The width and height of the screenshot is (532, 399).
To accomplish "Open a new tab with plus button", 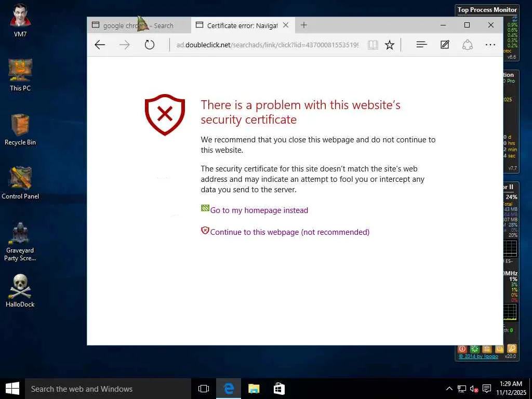I will coord(303,25).
